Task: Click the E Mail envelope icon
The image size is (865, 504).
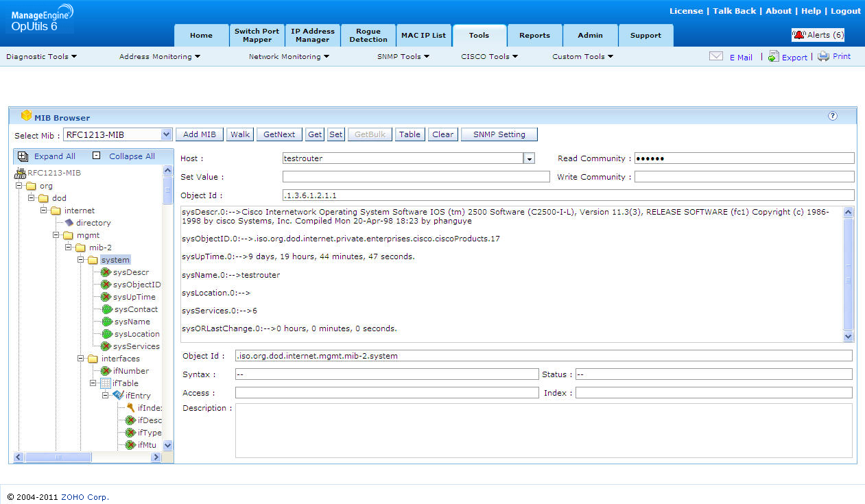Action: [x=716, y=57]
